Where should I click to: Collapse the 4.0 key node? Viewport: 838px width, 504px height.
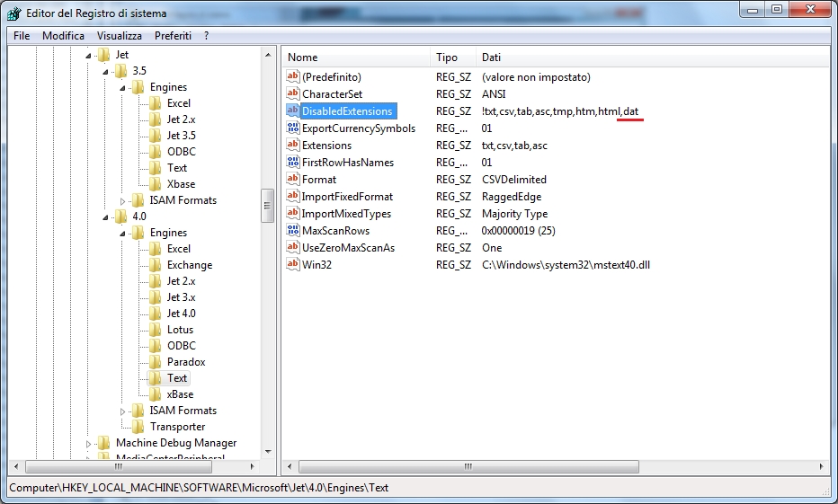pos(105,217)
